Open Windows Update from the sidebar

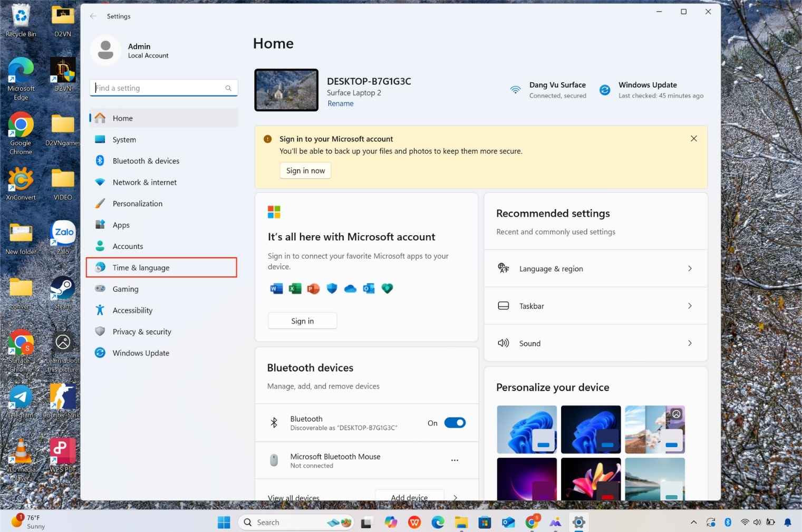coord(141,353)
